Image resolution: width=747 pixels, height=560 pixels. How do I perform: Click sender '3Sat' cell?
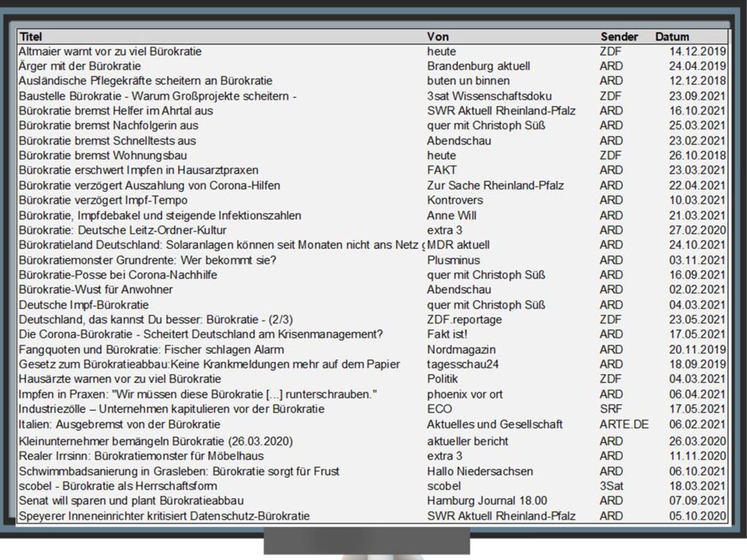[x=611, y=486]
